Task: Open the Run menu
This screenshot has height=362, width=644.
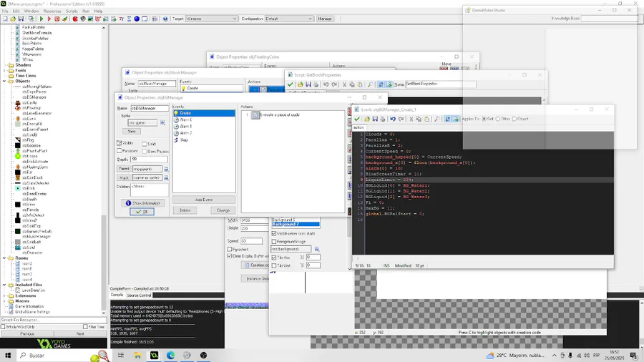Action: point(86,11)
